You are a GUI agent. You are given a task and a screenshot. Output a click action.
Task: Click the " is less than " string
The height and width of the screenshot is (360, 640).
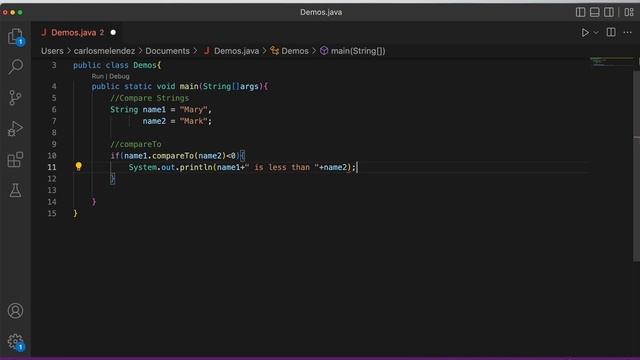click(282, 167)
